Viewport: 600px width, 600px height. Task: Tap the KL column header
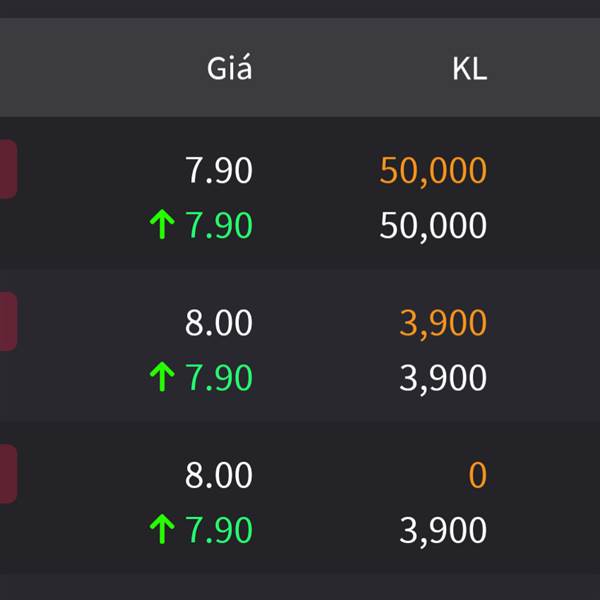click(x=470, y=69)
